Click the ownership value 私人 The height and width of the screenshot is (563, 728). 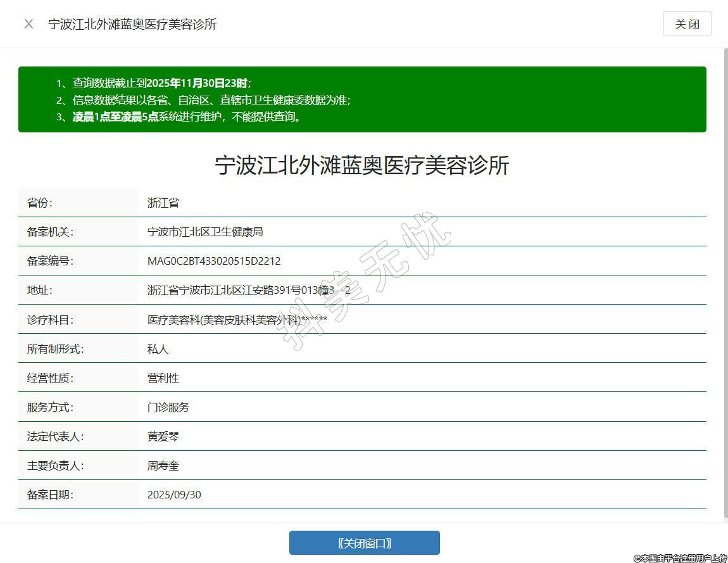158,349
